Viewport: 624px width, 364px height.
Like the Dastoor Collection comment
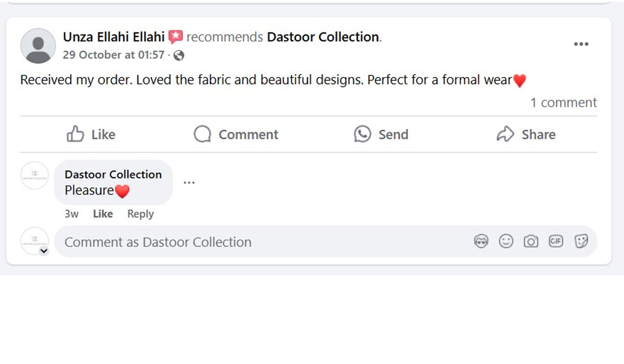point(102,214)
